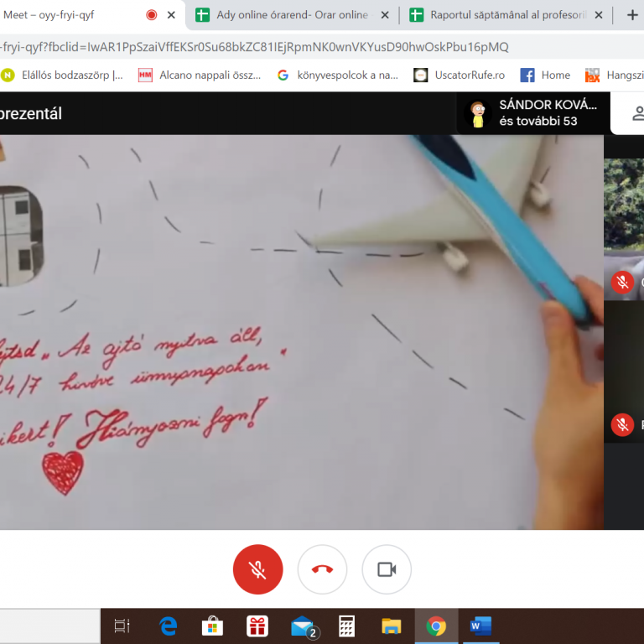This screenshot has width=644, height=644.
Task: Click the SÁNDOR KOVÁ participants label
Action: point(548,105)
